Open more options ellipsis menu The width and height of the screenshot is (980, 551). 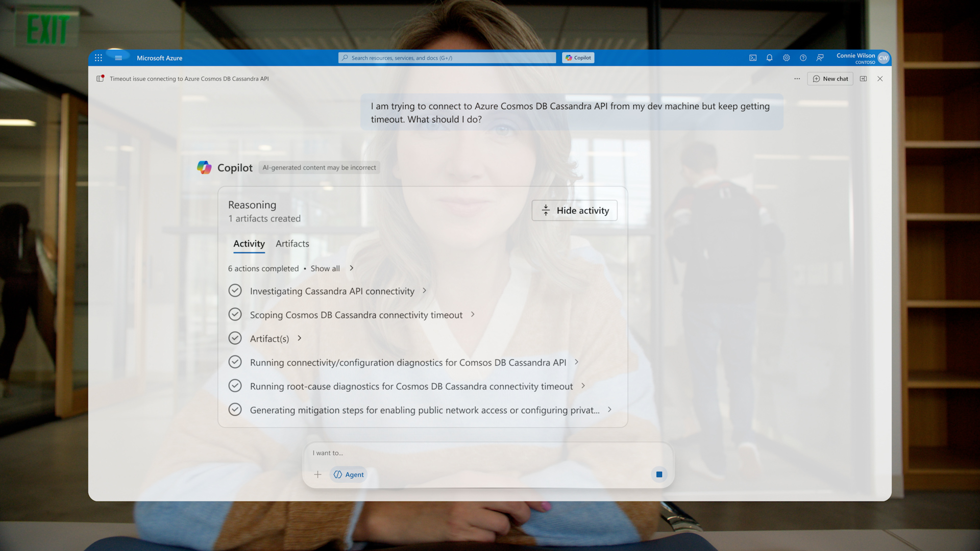[x=797, y=79]
